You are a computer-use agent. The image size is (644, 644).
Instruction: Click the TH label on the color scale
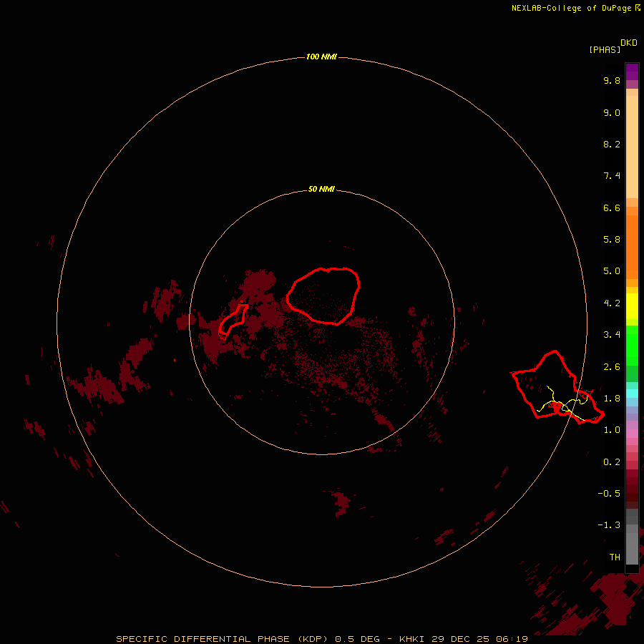click(x=615, y=557)
